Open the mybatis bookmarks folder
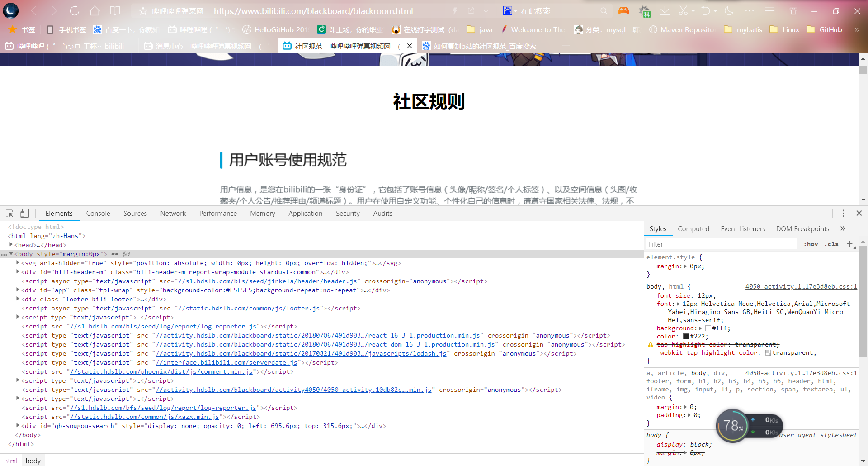This screenshot has width=868, height=466. 743,29
